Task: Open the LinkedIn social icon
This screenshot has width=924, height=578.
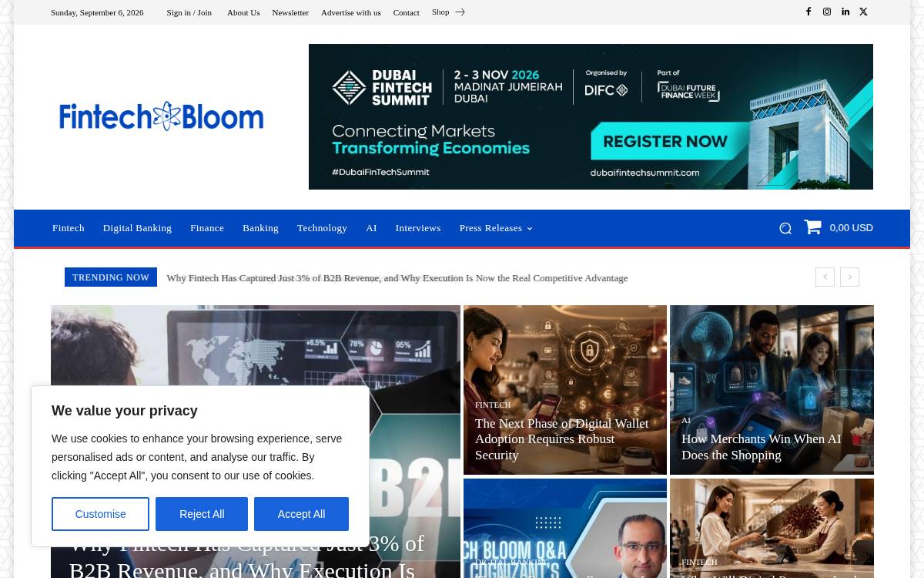Action: (x=845, y=12)
